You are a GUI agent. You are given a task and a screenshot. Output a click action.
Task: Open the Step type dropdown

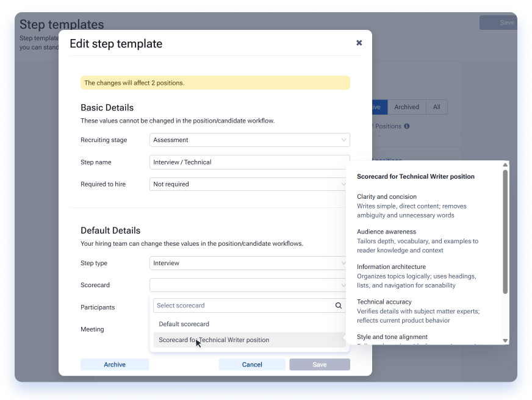point(250,263)
